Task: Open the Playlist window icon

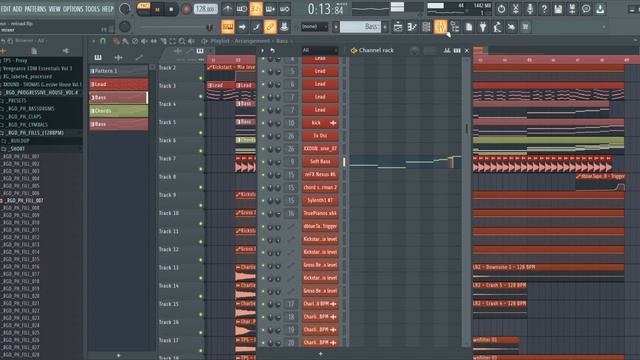Action: click(398, 27)
